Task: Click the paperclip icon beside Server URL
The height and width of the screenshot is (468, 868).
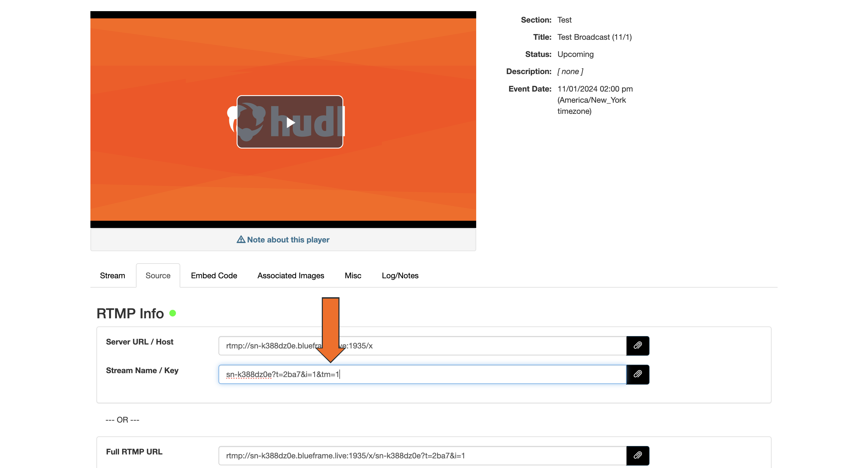Action: 637,345
